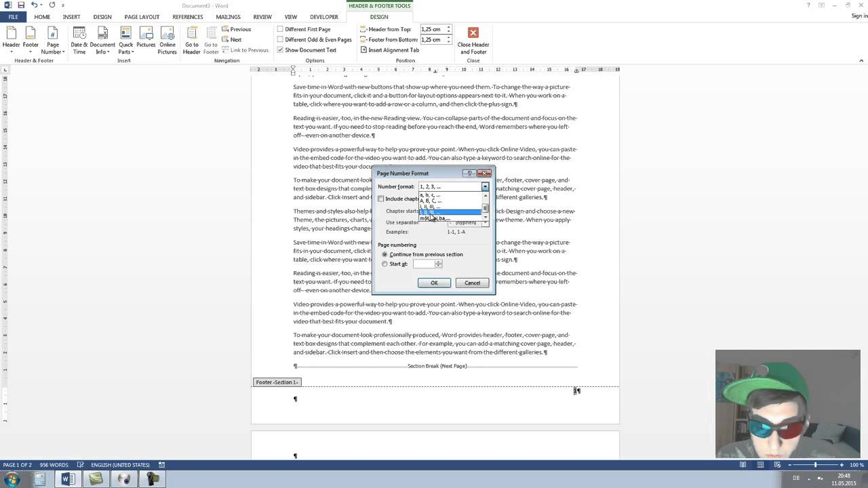Image resolution: width=868 pixels, height=488 pixels.
Task: Increase Header from Top value
Action: coord(449,28)
